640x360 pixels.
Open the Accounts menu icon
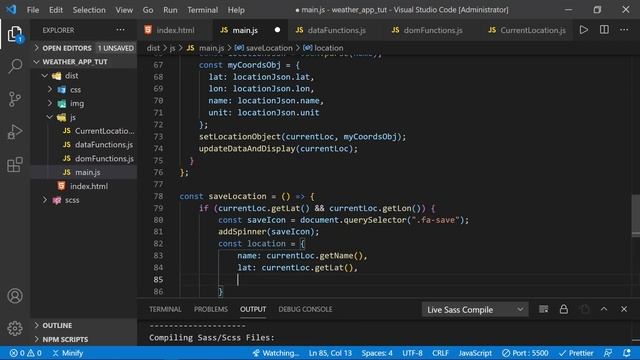coord(15,296)
